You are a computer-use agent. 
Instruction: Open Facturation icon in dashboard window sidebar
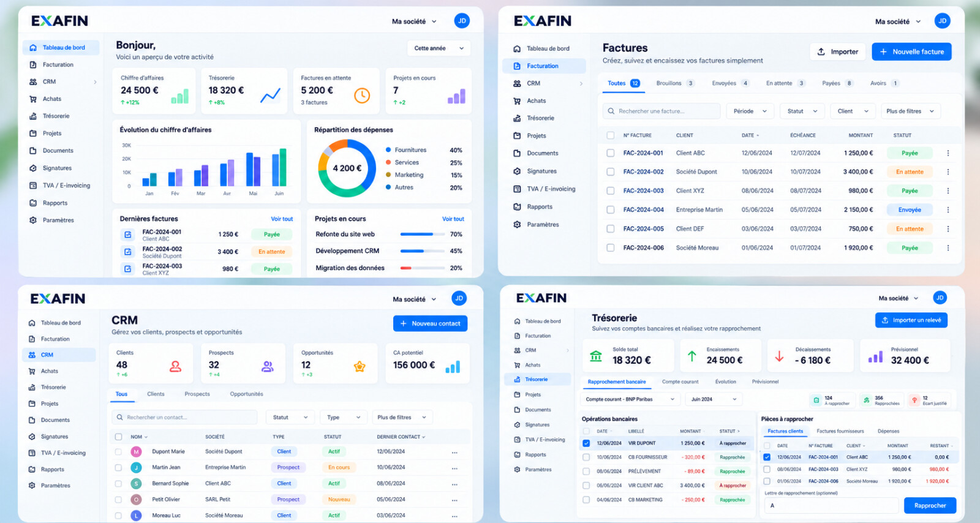pyautogui.click(x=33, y=64)
